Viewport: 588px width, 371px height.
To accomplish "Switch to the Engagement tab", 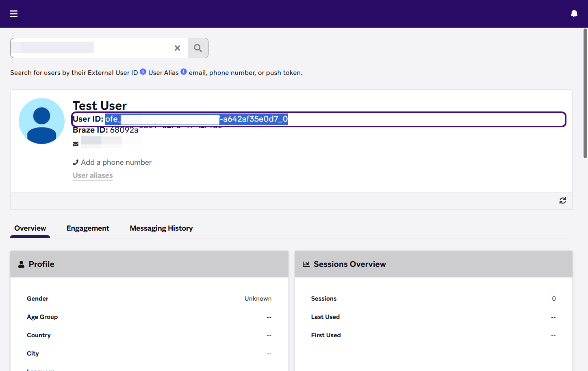I will tap(88, 228).
